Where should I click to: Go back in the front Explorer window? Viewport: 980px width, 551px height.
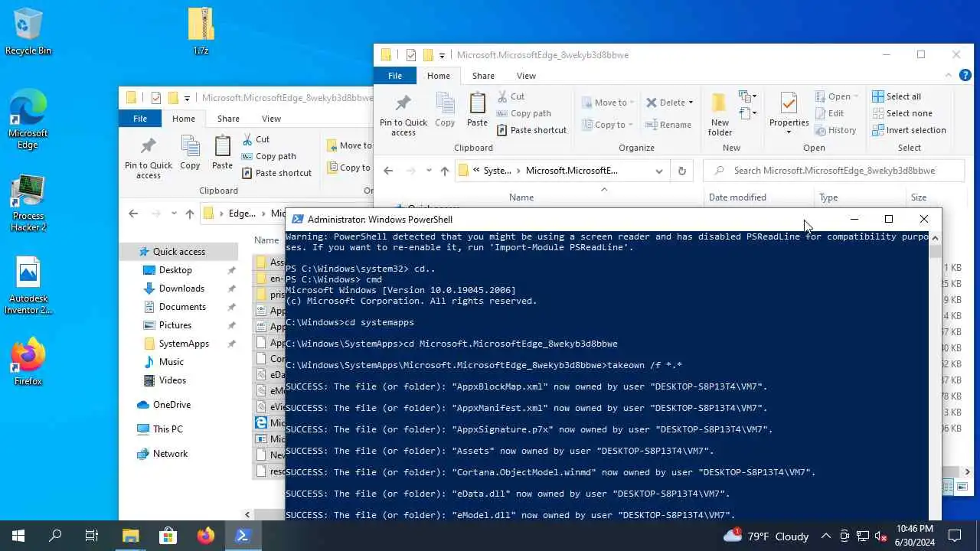388,171
